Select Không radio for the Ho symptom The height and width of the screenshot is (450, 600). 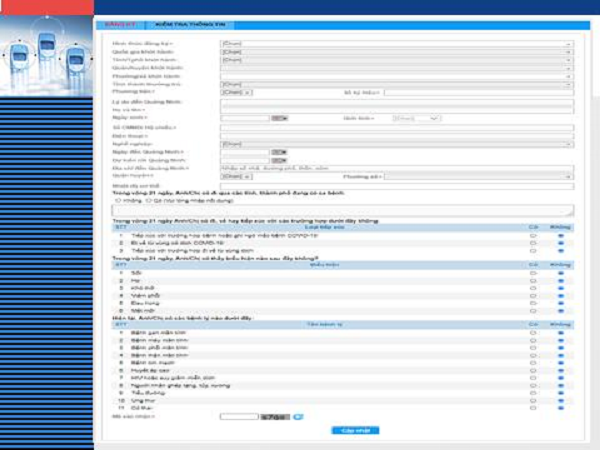pyautogui.click(x=560, y=280)
